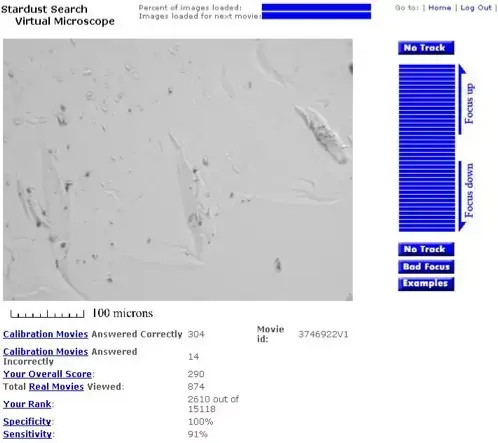Open Calibration Movies Answered Correctly link

(45, 334)
